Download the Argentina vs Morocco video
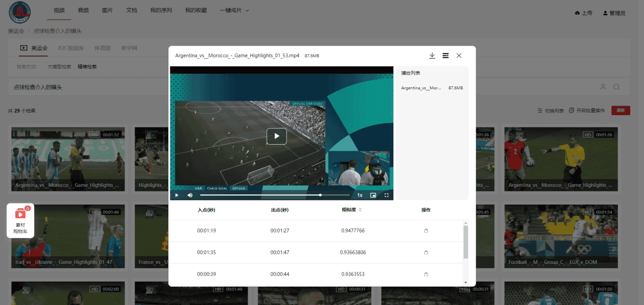 pos(432,56)
